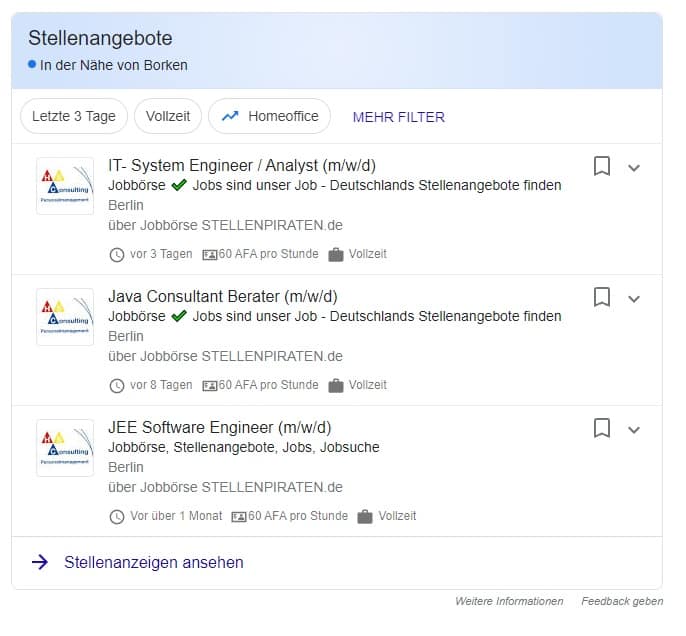This screenshot has height=636, width=686.
Task: Click In der Nähe von Borken text
Action: point(114,65)
